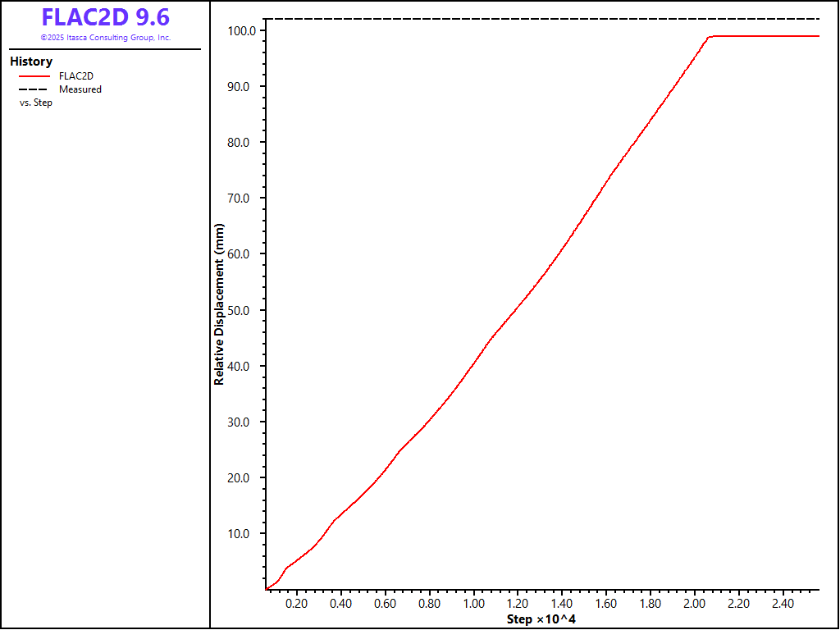Click the 1.00 x-axis tick label
The width and height of the screenshot is (840, 630).
(473, 604)
